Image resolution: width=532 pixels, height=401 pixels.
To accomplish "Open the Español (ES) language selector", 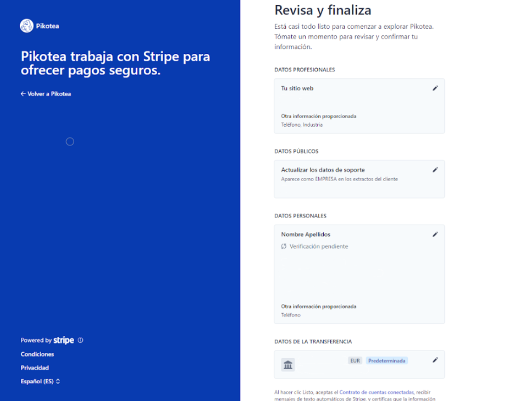I will (x=41, y=381).
